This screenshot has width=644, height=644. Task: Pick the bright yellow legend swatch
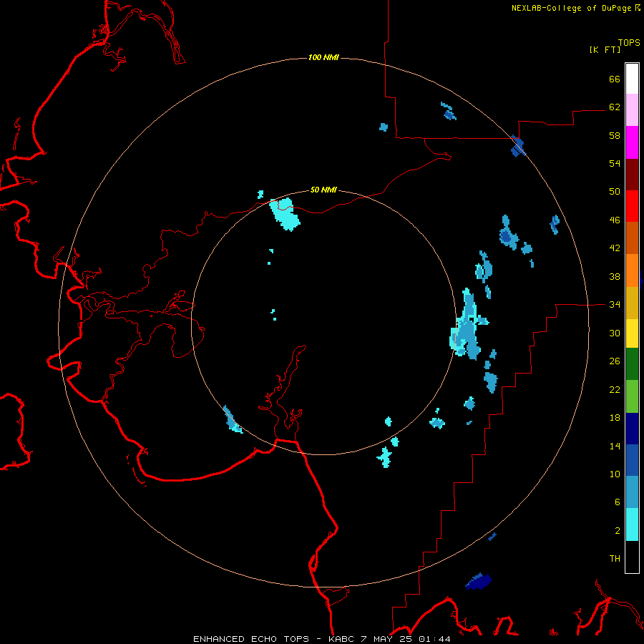click(x=632, y=333)
